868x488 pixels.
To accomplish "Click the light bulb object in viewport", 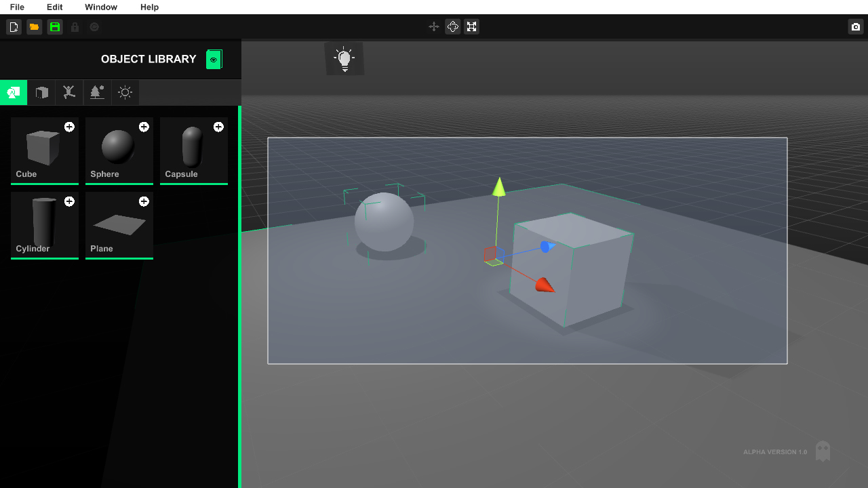I will (x=344, y=60).
